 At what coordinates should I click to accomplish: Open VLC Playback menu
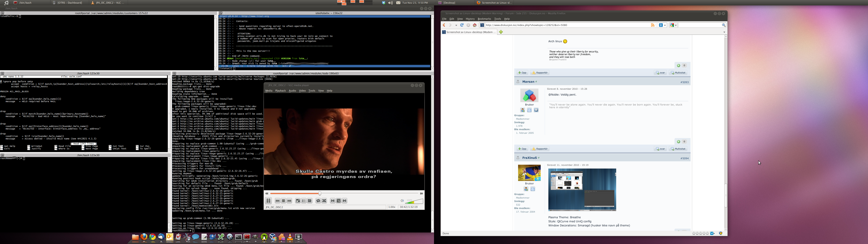pos(280,91)
